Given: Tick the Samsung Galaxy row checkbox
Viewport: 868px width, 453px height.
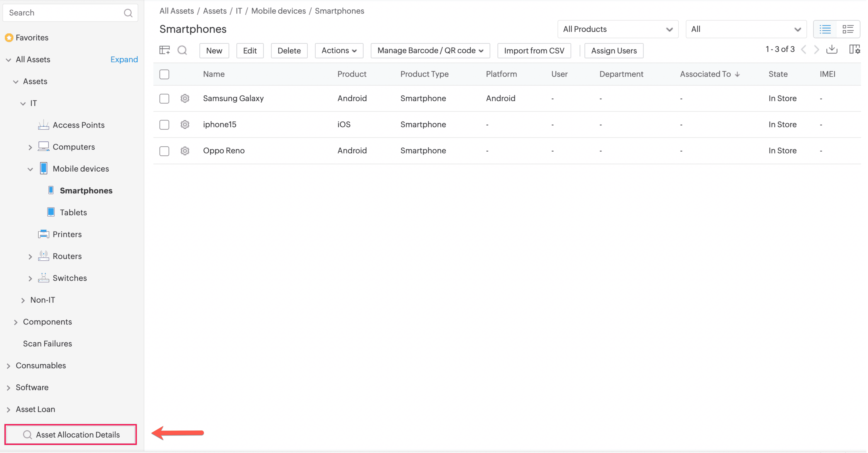Looking at the screenshot, I should [164, 99].
